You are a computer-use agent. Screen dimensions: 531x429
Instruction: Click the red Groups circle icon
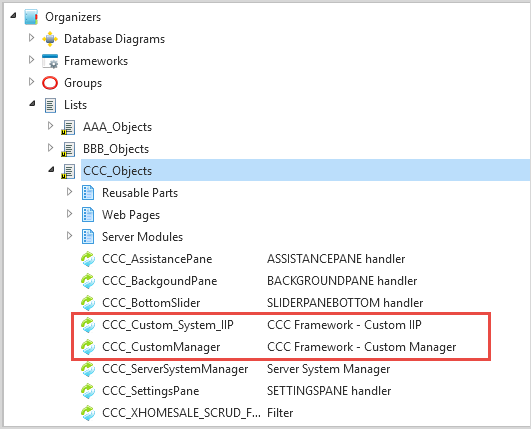tap(50, 83)
